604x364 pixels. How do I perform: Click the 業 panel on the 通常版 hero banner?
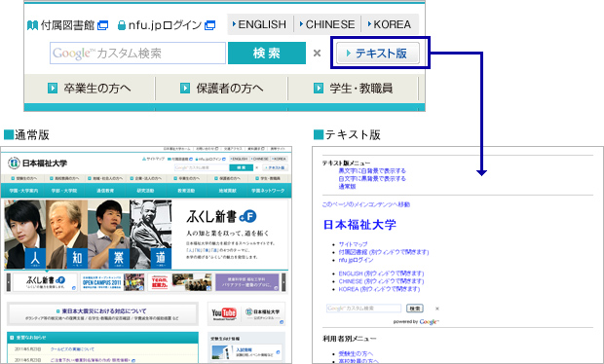click(x=109, y=234)
